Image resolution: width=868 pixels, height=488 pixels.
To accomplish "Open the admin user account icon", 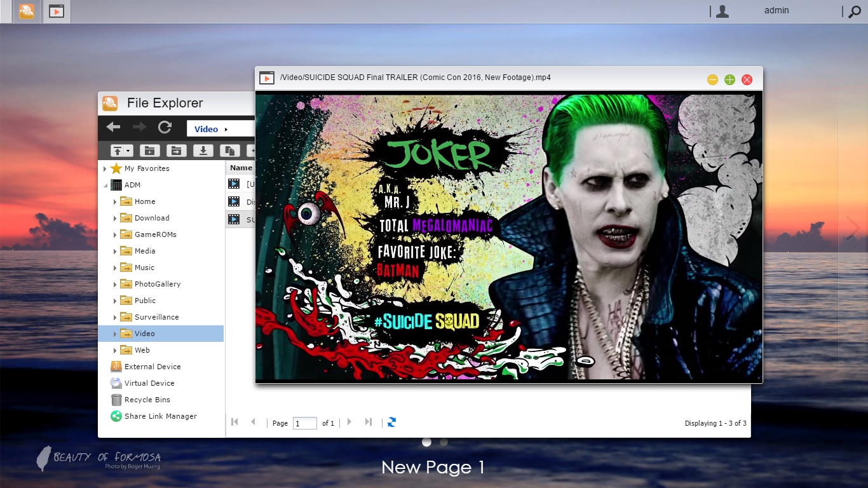I will pyautogui.click(x=722, y=11).
